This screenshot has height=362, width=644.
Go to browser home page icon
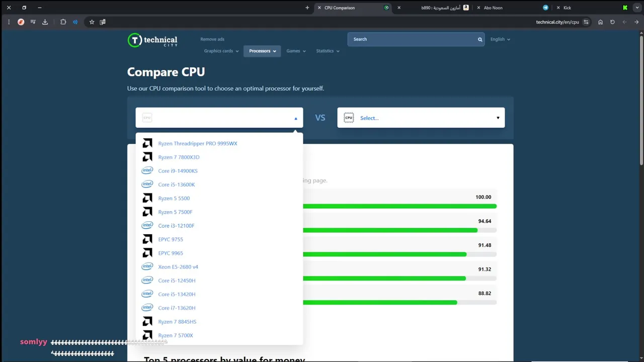(x=600, y=22)
